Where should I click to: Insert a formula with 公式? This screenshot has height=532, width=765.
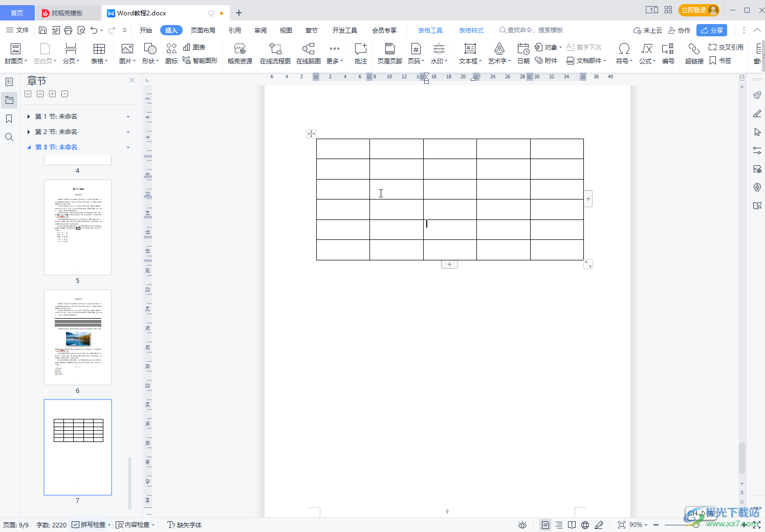[647, 54]
